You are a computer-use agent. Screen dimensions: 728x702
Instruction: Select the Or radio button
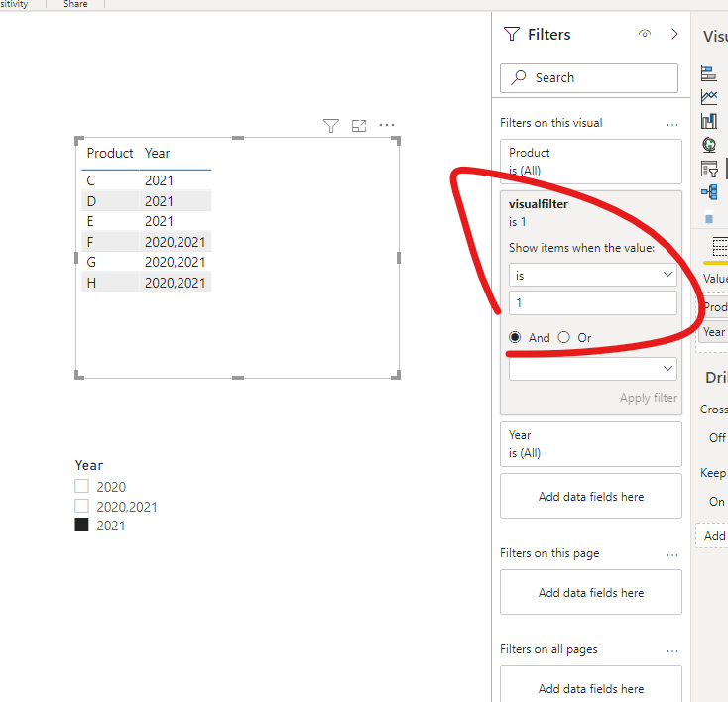563,337
